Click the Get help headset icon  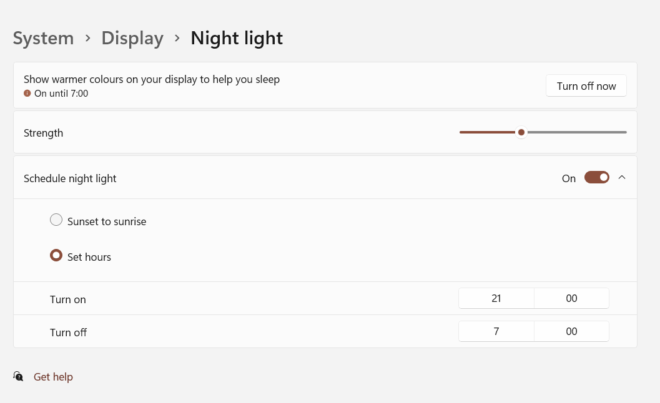coord(18,376)
